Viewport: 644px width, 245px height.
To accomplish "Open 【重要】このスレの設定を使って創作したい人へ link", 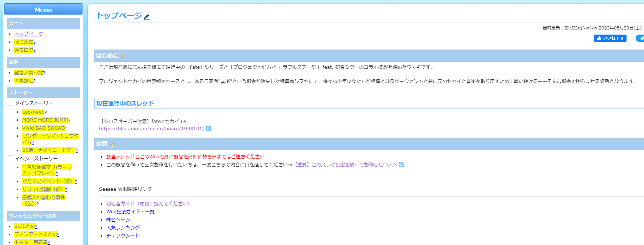I will pyautogui.click(x=345, y=165).
